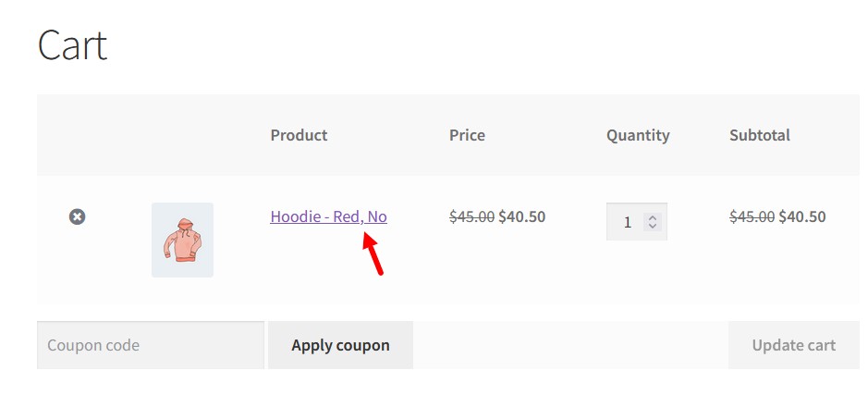Click the $40.50 sale price in Price column
This screenshot has width=868, height=407.
(x=522, y=216)
